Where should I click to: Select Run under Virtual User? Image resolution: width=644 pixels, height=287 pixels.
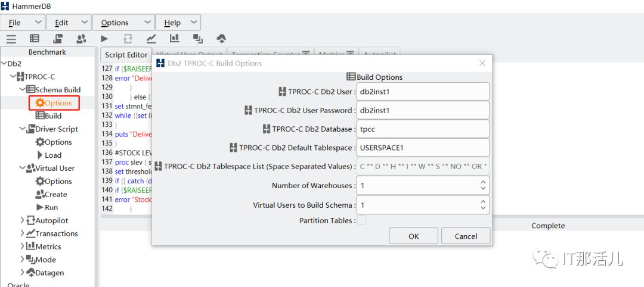click(47, 207)
